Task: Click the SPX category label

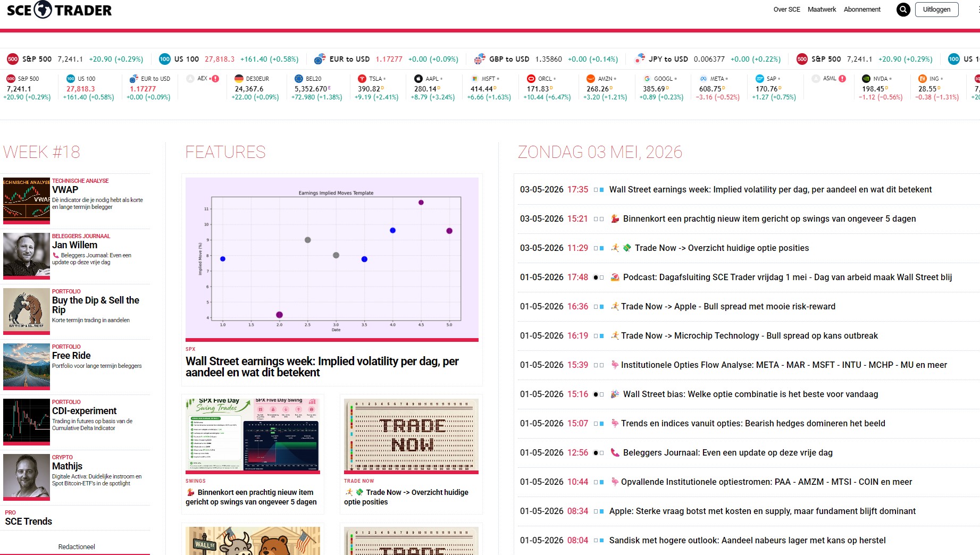Action: click(190, 349)
